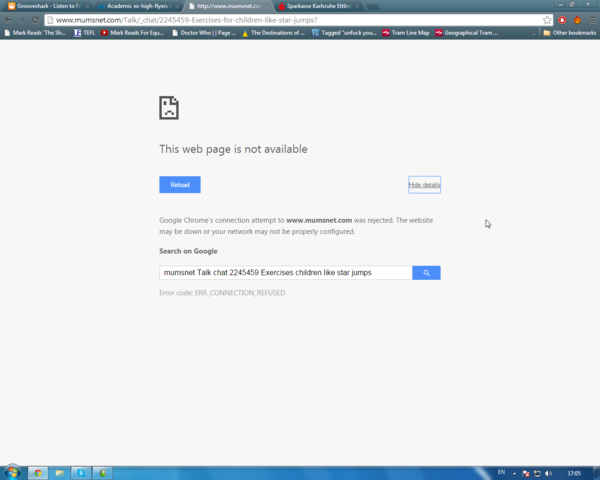Open the 'Geographical Tram...' bookmark
This screenshot has height=480, width=600.
coord(466,33)
